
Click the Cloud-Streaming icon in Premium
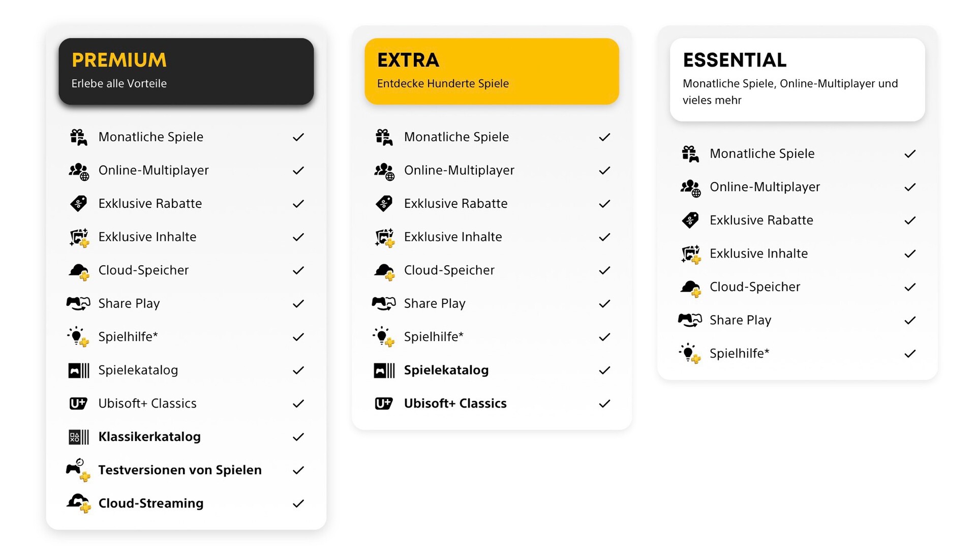tap(79, 503)
